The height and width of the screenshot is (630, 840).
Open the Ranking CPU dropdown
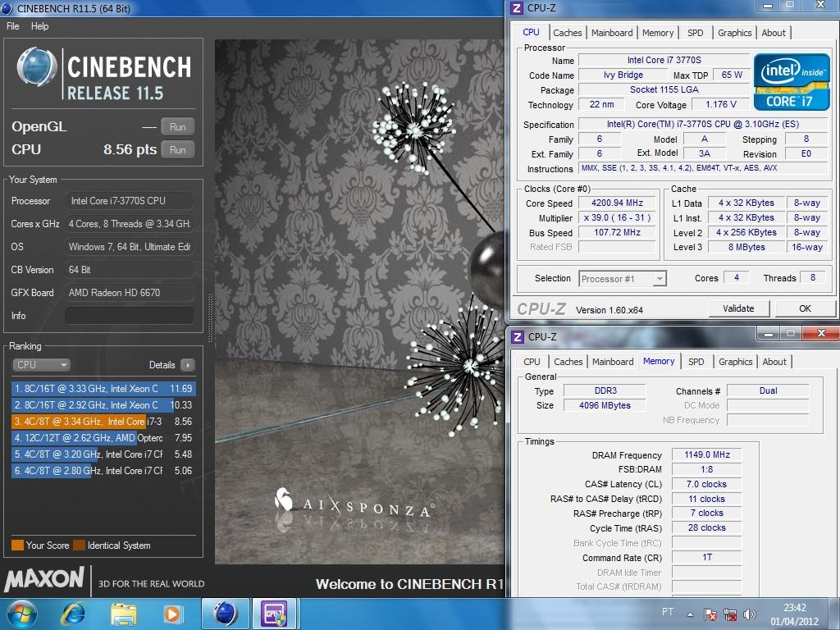pos(41,365)
